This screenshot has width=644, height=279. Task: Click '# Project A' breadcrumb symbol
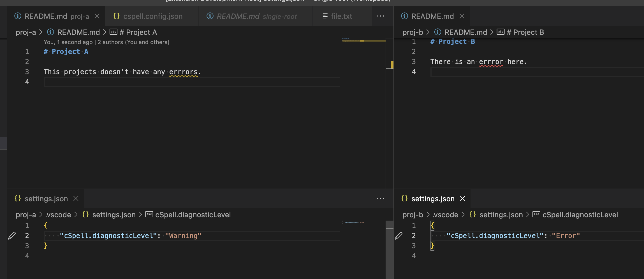(x=138, y=32)
